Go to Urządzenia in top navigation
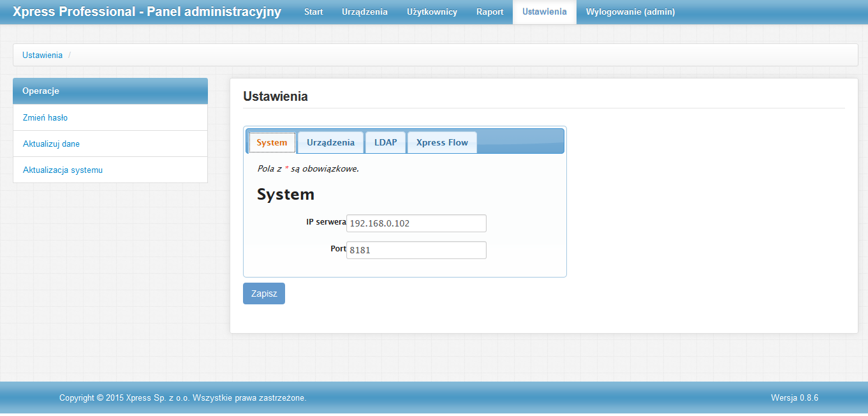 coord(365,12)
